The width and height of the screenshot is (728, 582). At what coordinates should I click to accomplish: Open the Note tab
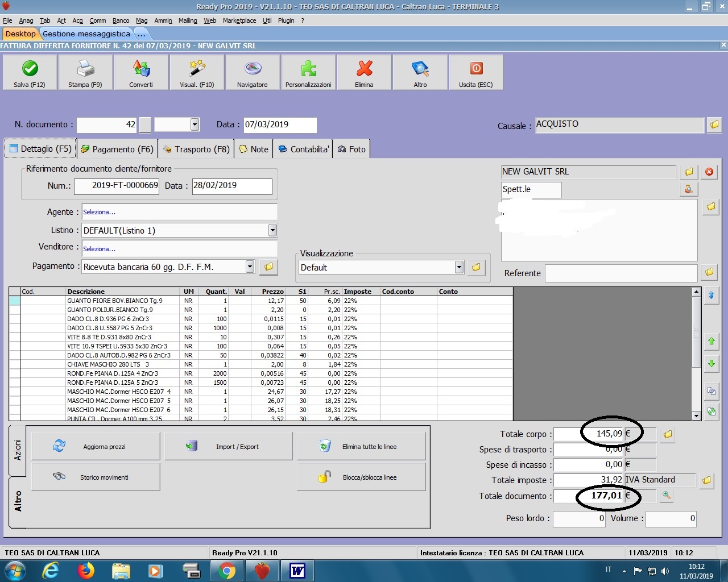(254, 149)
